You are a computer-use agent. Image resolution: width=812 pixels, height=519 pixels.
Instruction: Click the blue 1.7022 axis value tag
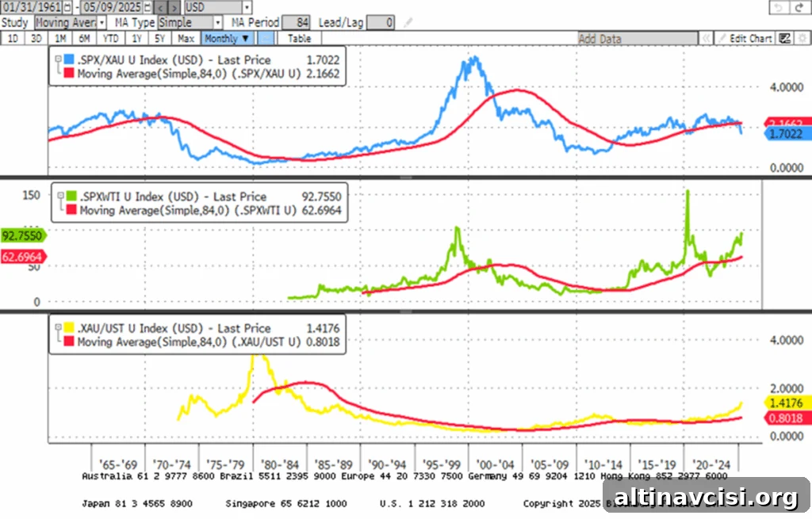(x=787, y=134)
